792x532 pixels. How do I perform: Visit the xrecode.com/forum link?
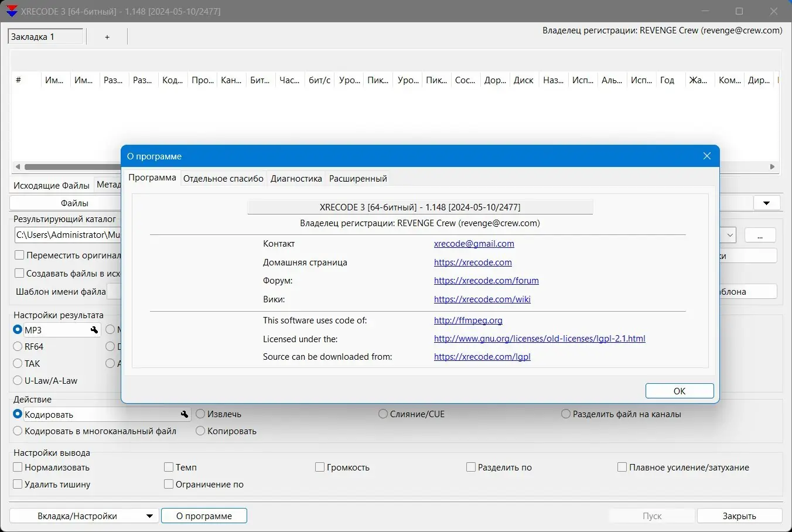pos(486,281)
